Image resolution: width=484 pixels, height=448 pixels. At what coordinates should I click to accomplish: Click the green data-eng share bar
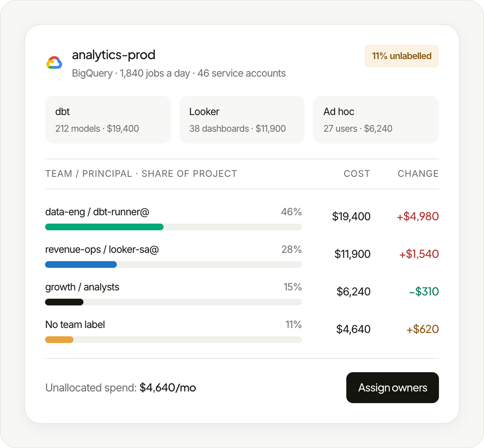(x=104, y=227)
